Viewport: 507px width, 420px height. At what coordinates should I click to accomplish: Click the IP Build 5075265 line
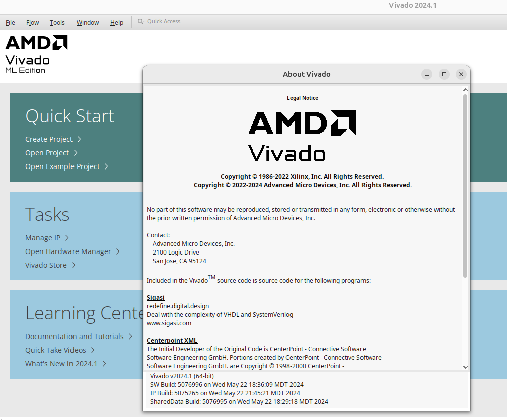tap(225, 393)
